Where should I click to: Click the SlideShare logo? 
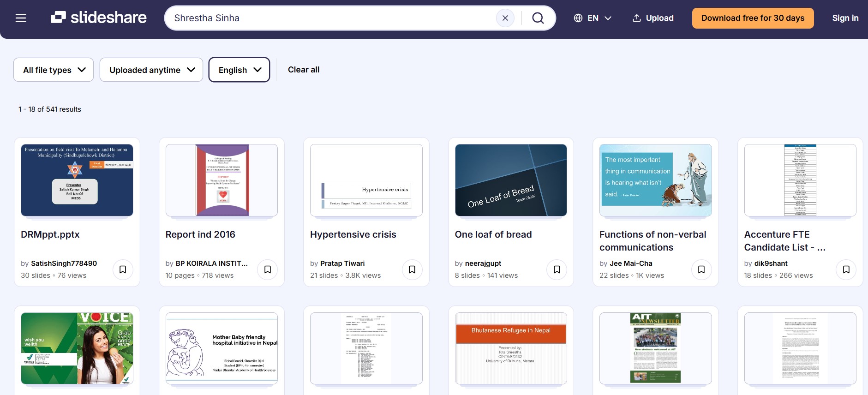point(99,18)
